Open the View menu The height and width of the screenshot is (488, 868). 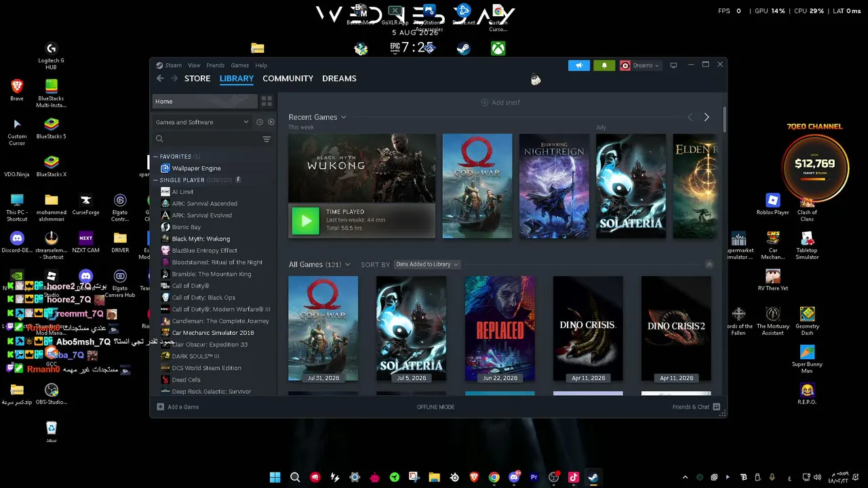[194, 65]
